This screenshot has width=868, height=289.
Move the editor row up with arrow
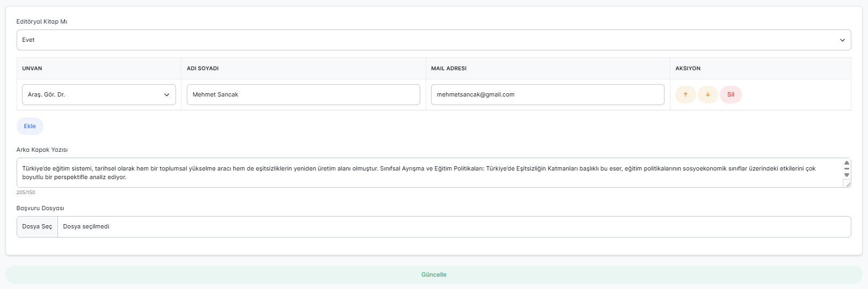point(685,94)
